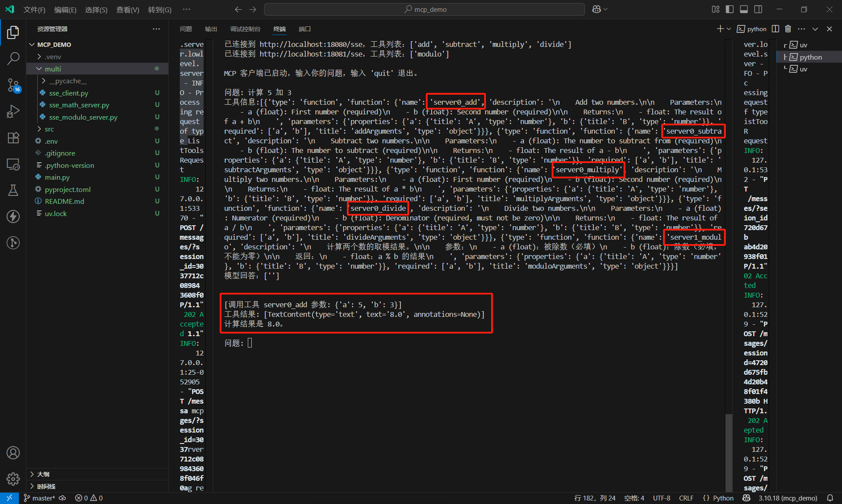Image resolution: width=842 pixels, height=504 pixels.
Task: Open the Extensions view
Action: pyautogui.click(x=13, y=138)
